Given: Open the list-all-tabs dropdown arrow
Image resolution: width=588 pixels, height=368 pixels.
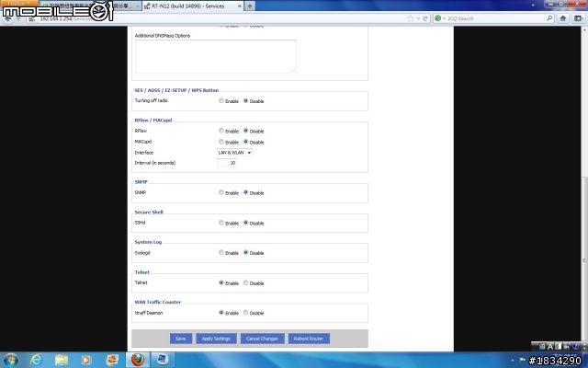Looking at the screenshot, I should click(533, 6).
